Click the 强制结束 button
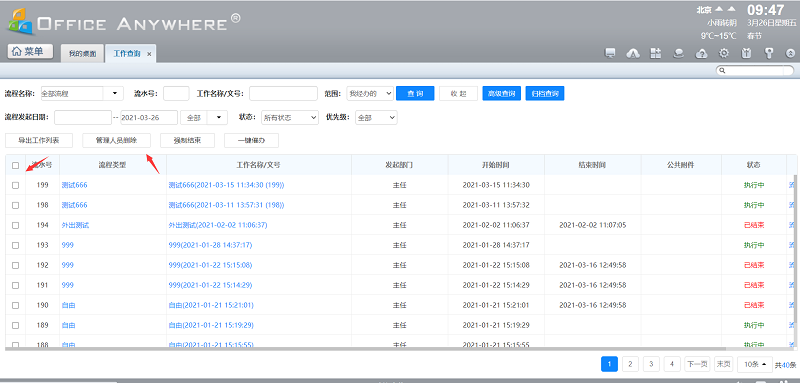The width and height of the screenshot is (800, 383). point(187,140)
